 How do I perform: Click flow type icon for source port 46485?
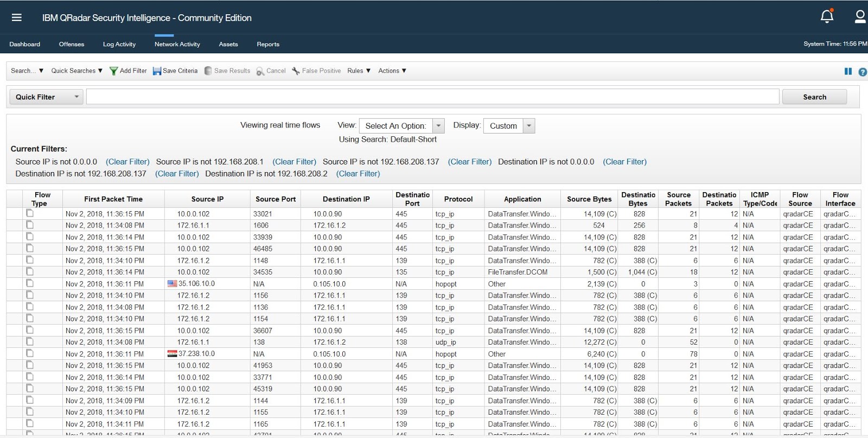coord(30,248)
